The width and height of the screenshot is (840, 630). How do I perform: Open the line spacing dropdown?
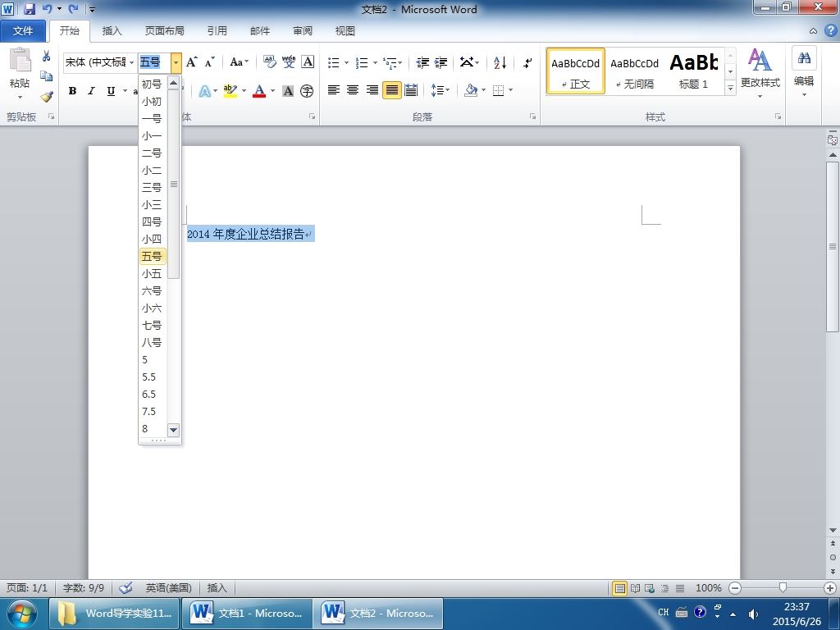441,90
